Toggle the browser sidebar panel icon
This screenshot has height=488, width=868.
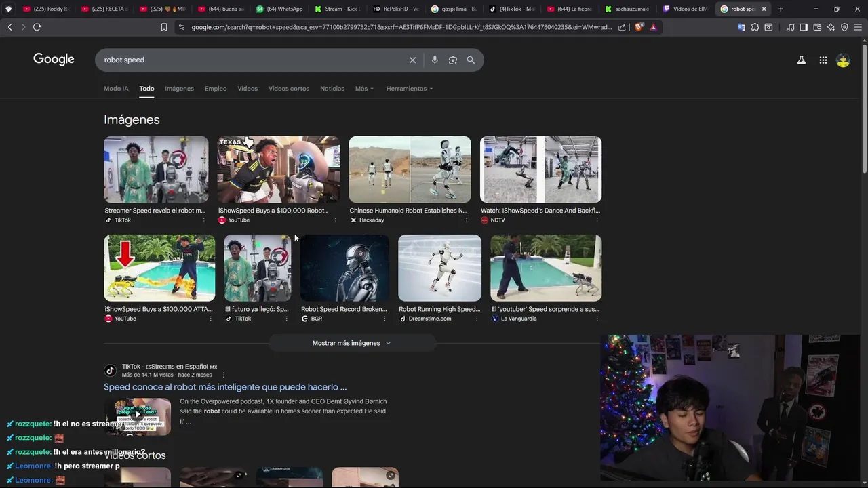point(804,27)
